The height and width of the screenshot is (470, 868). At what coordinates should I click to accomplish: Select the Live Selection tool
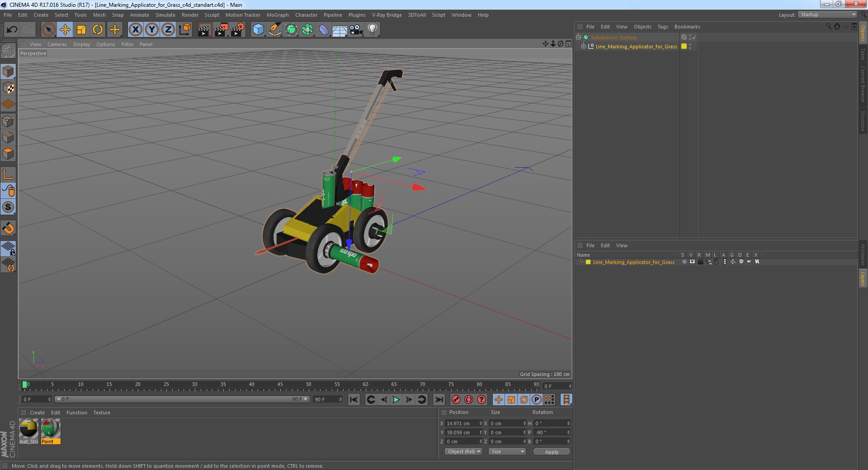[48, 30]
